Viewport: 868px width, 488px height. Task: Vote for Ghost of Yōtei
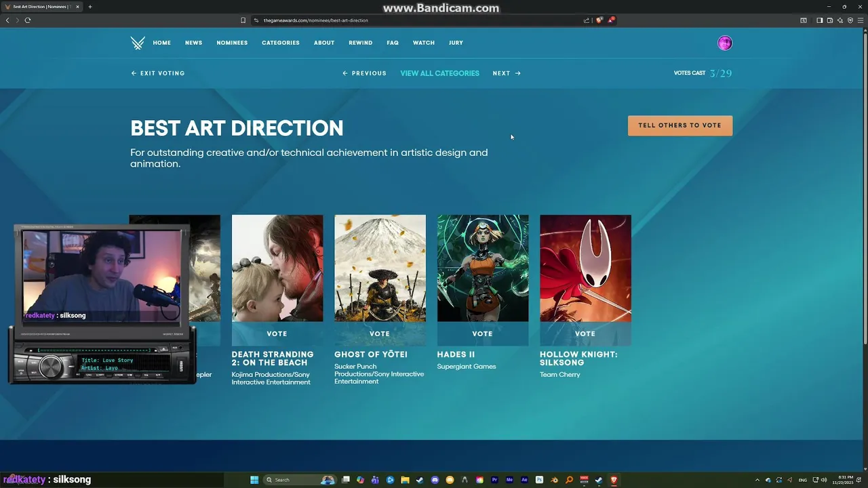pos(380,333)
